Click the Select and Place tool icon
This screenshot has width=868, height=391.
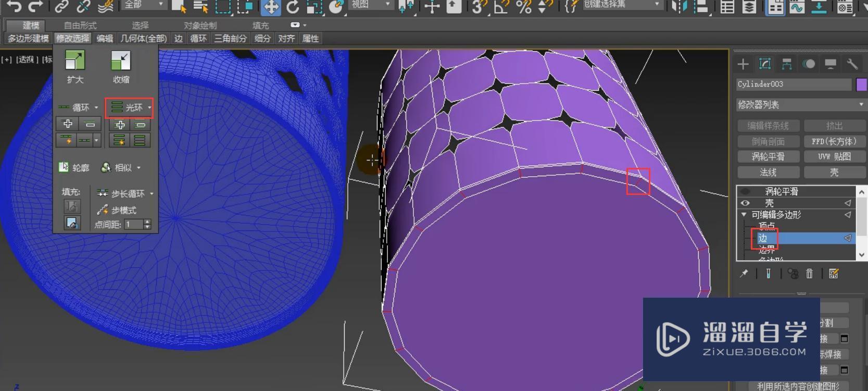[337, 6]
